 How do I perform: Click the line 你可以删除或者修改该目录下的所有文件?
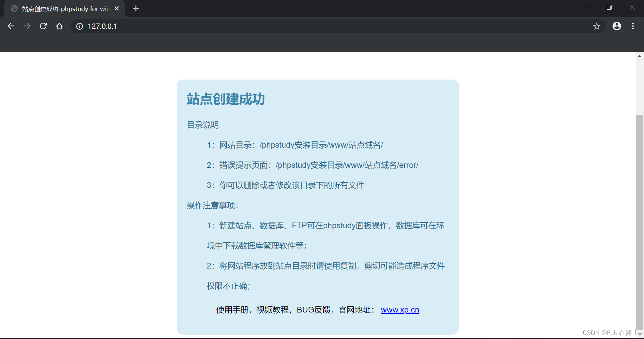pos(285,185)
